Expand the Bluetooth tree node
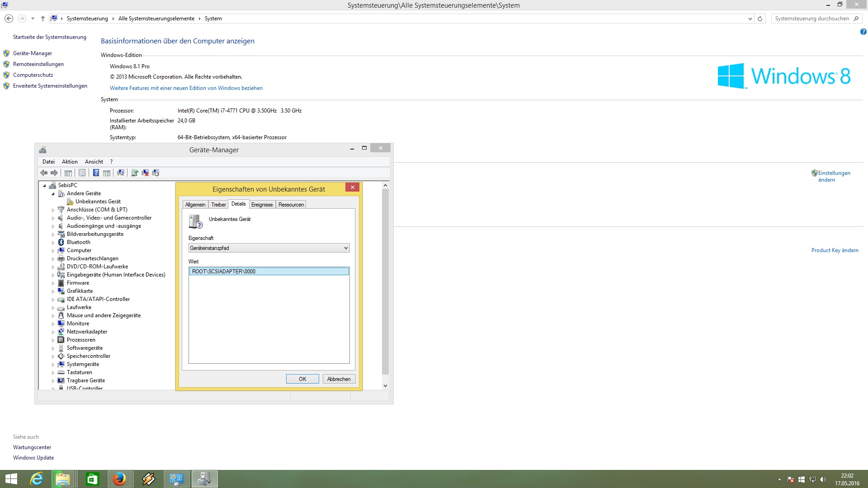This screenshot has height=488, width=868. pyautogui.click(x=53, y=243)
